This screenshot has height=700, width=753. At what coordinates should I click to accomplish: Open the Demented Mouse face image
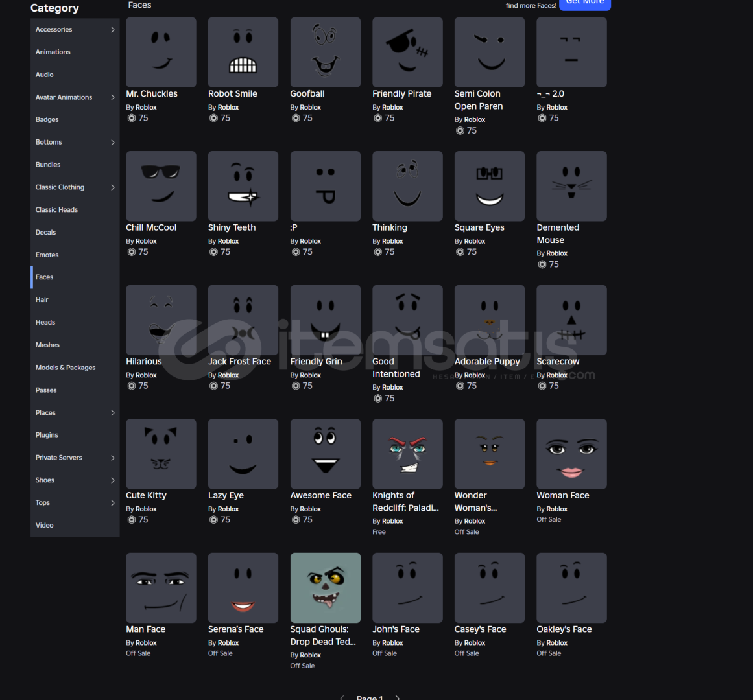coord(571,186)
